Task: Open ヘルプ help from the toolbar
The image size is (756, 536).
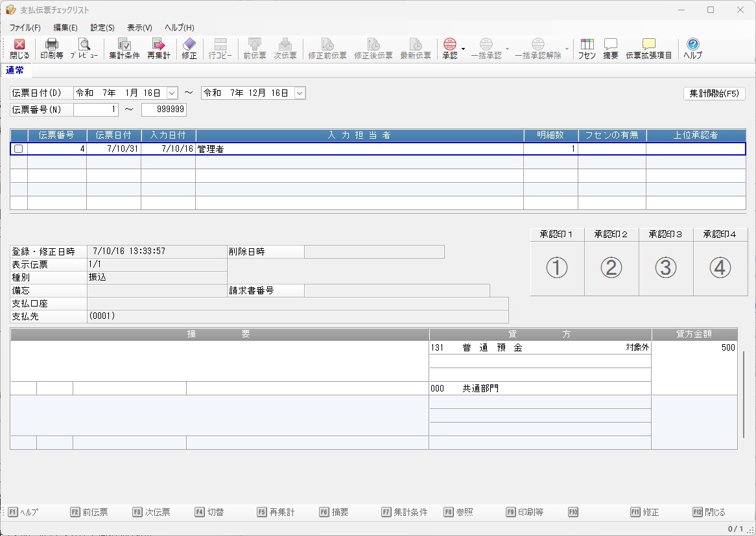Action: [x=692, y=49]
